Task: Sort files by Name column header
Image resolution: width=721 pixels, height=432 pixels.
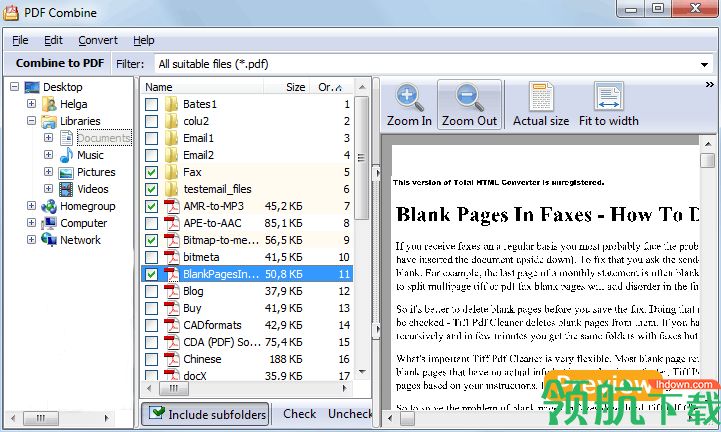Action: [202, 87]
